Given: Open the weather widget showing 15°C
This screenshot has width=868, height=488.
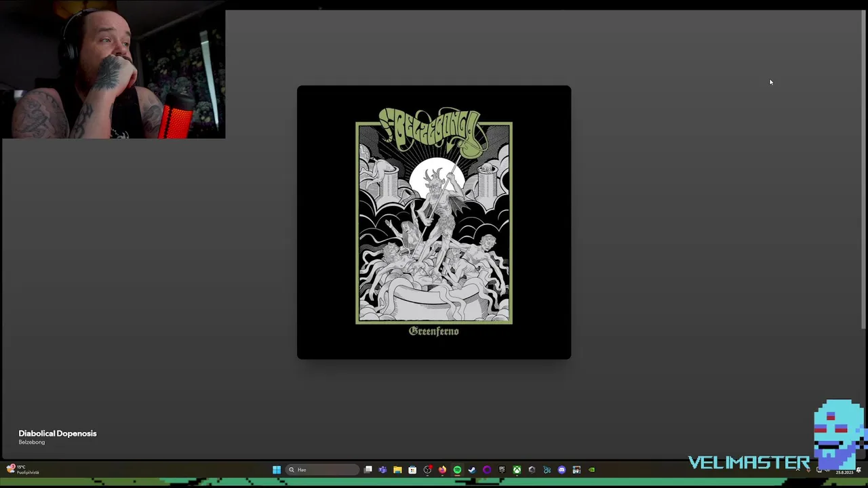Looking at the screenshot, I should point(22,469).
